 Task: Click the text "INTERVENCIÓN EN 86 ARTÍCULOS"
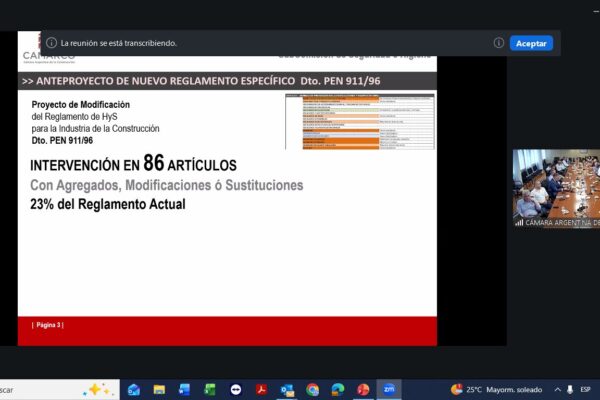pos(133,163)
